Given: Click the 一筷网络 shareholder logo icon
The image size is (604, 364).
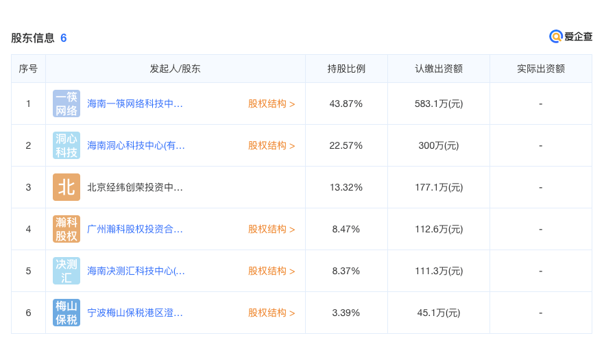Looking at the screenshot, I should click(x=67, y=104).
